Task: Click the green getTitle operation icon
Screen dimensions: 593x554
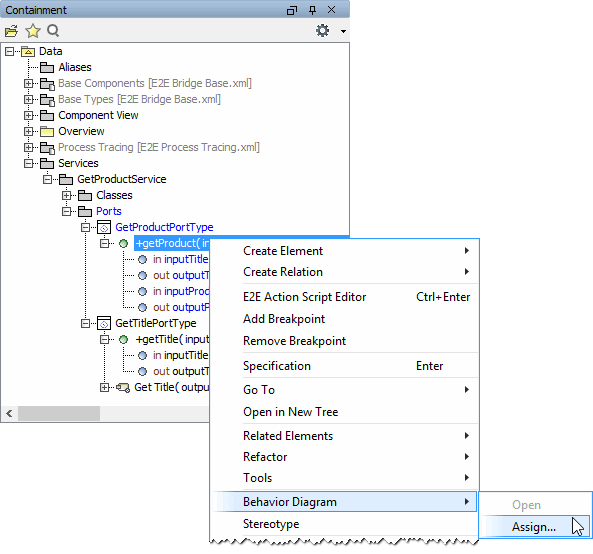Action: 124,340
